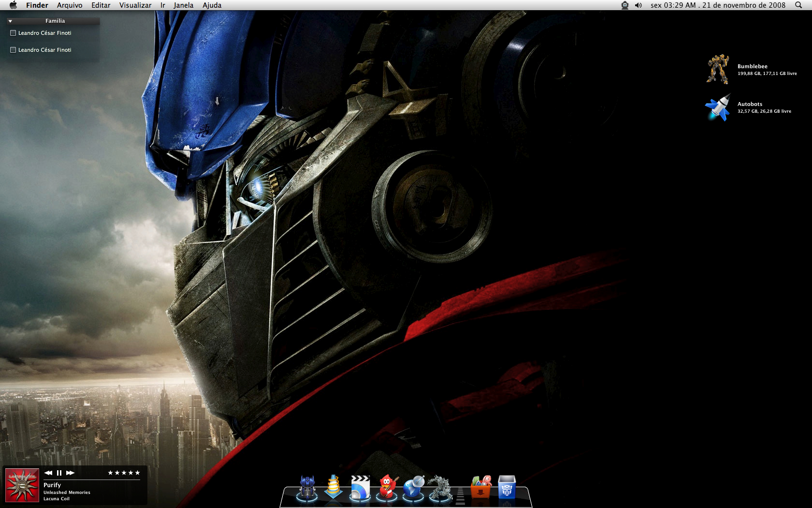The height and width of the screenshot is (508, 812).
Task: Open Spotlight search magnifier
Action: (798, 5)
